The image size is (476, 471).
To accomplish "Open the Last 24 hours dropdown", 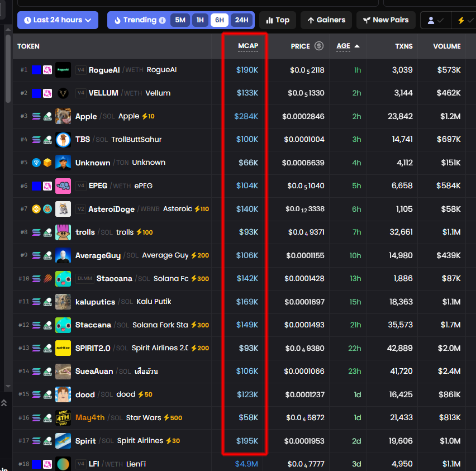I will (58, 20).
